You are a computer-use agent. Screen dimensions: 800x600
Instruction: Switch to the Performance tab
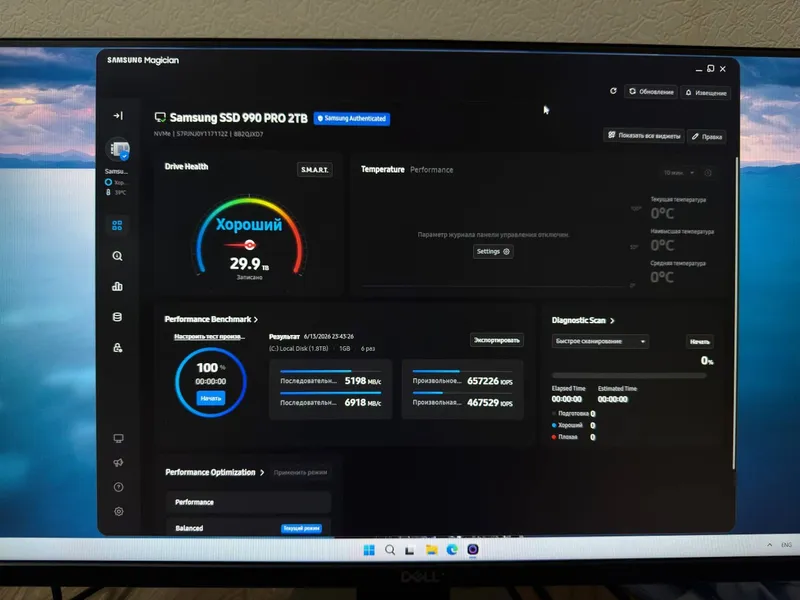point(432,170)
